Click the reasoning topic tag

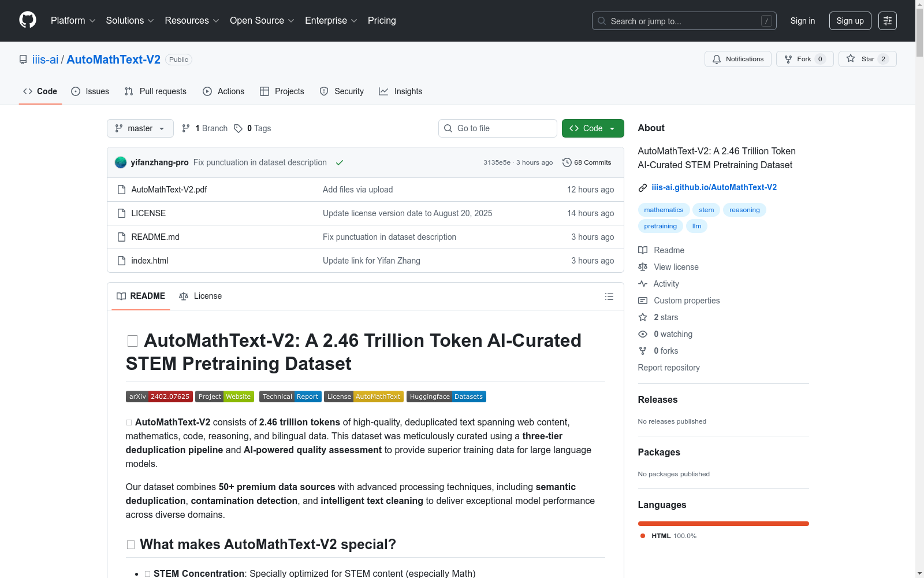tap(744, 210)
